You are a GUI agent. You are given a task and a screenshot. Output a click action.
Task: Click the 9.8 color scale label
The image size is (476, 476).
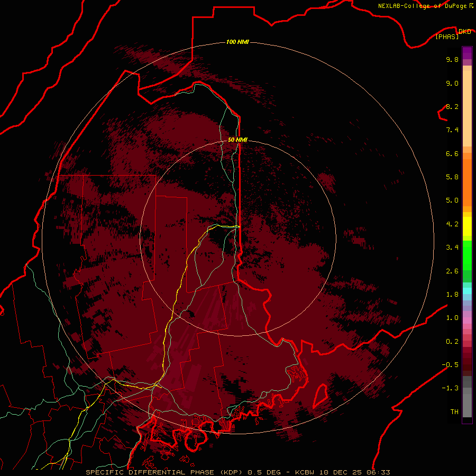[x=452, y=59]
